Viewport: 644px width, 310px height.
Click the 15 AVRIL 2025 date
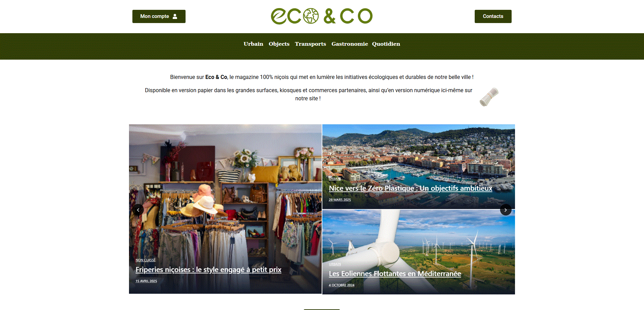pyautogui.click(x=146, y=281)
